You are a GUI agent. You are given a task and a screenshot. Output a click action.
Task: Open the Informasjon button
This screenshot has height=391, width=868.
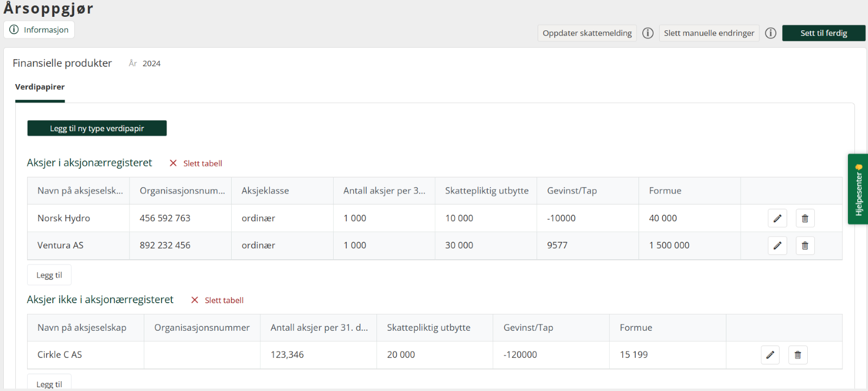[39, 30]
